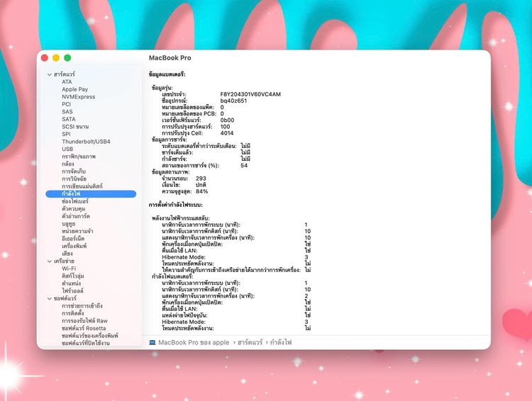The width and height of the screenshot is (532, 401).
Task: Open หน่วยความจำ entry
Action: point(77,231)
